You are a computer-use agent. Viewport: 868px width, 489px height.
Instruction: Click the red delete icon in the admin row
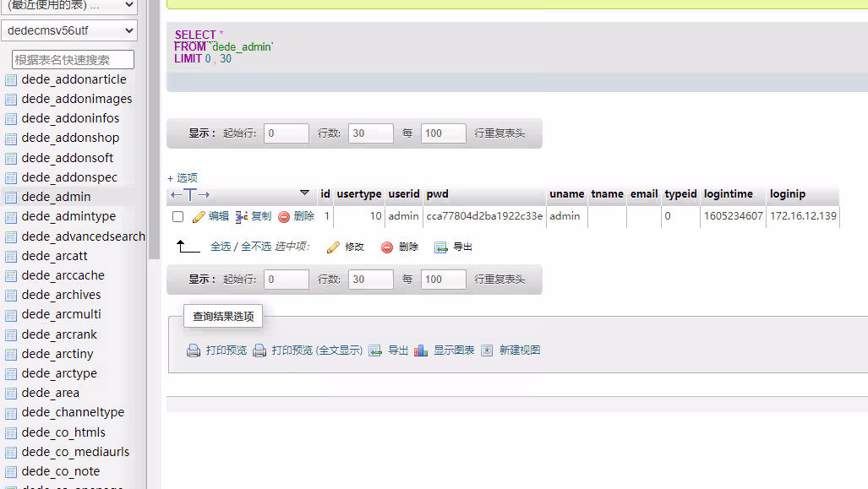point(284,217)
